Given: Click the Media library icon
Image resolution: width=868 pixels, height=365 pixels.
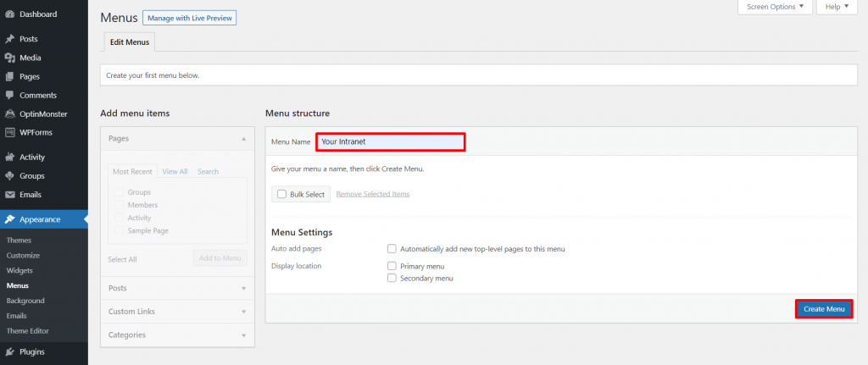Looking at the screenshot, I should pyautogui.click(x=9, y=58).
